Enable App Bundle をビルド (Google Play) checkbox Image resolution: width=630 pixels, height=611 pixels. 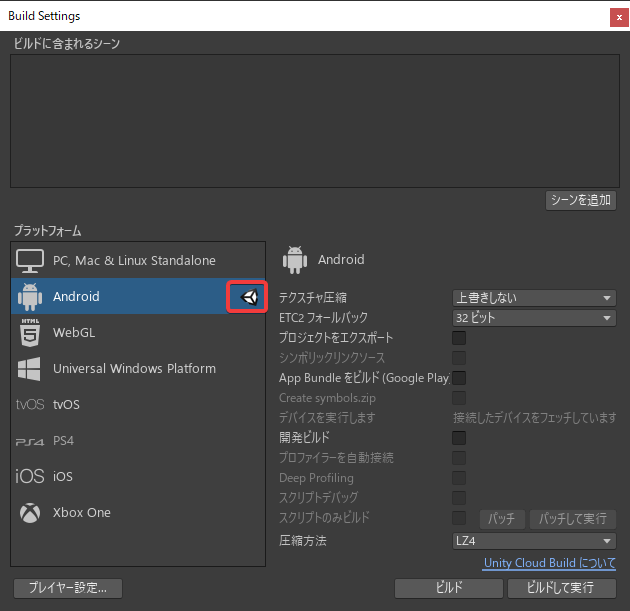click(459, 378)
